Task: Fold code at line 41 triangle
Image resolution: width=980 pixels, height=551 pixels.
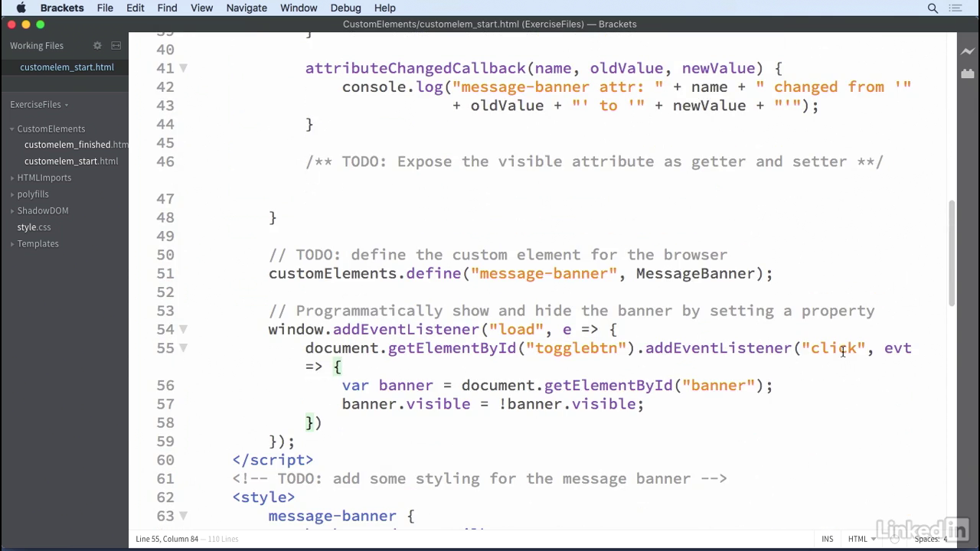Action: [184, 68]
